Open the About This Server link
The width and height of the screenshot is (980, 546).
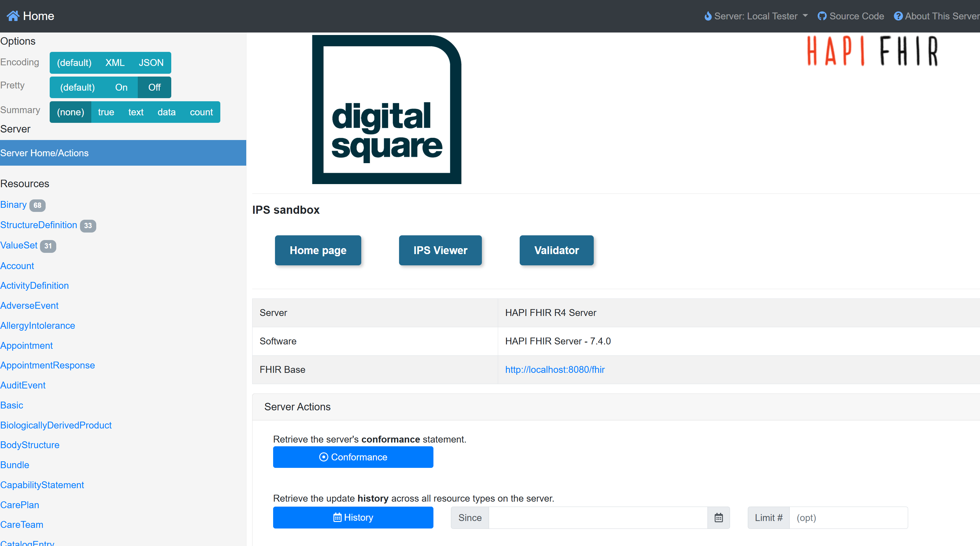(x=937, y=16)
